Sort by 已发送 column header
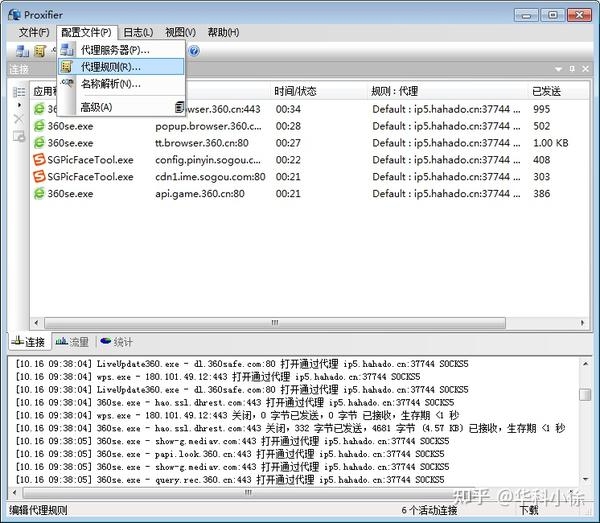Image resolution: width=600 pixels, height=523 pixels. point(556,91)
